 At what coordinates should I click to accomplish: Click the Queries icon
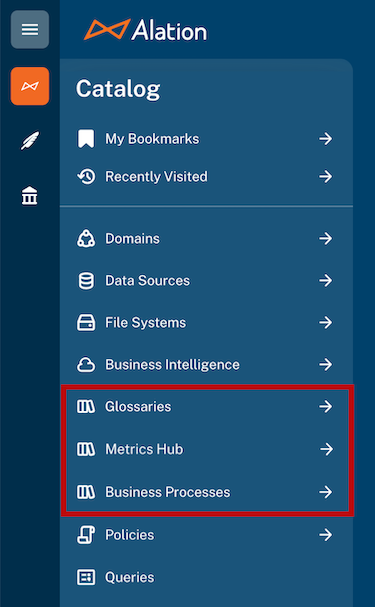click(86, 577)
